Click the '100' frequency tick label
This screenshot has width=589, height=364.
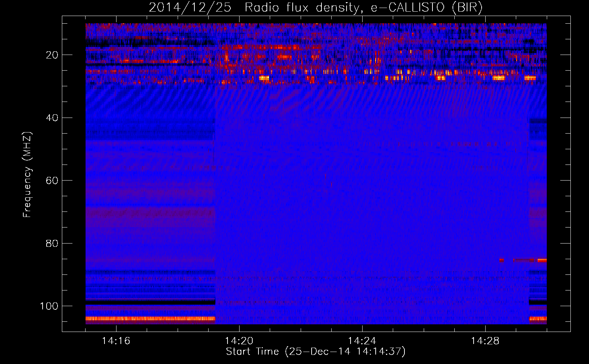click(49, 306)
